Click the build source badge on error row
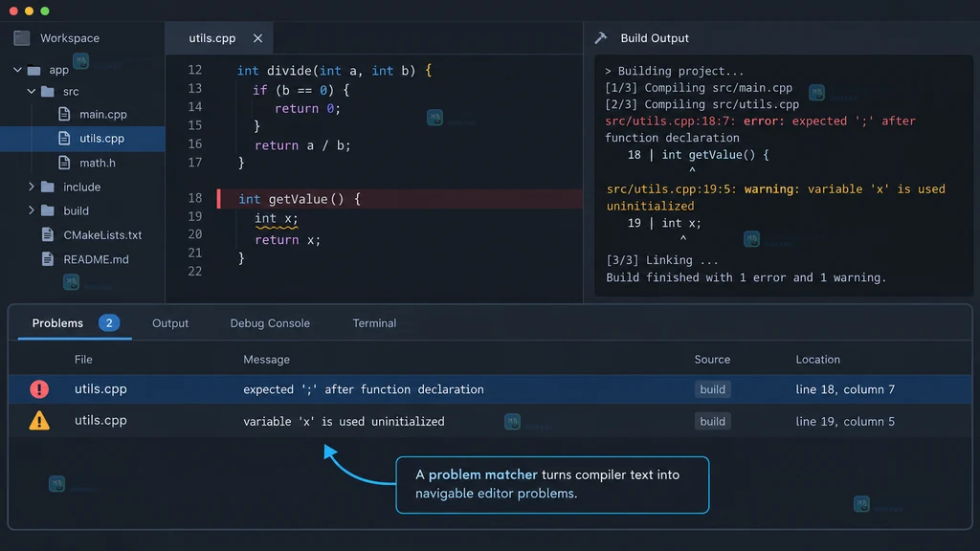 [712, 389]
